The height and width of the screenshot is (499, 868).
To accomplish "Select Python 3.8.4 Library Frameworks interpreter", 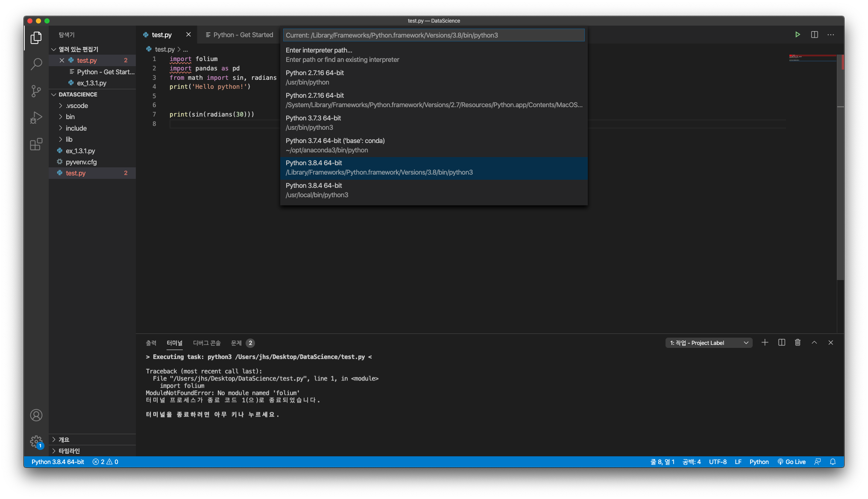I will [434, 168].
